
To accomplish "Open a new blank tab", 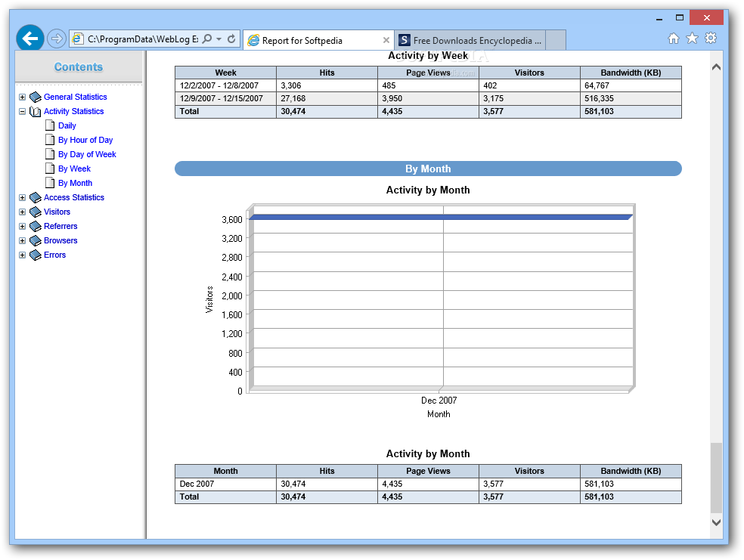I will click(x=556, y=40).
